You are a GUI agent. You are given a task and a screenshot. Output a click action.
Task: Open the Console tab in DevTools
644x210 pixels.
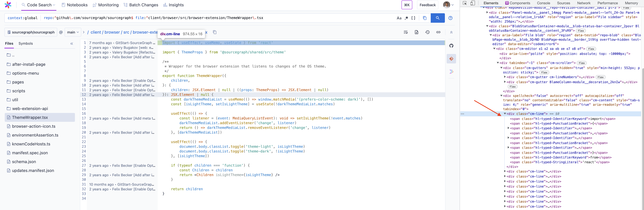coord(543,3)
